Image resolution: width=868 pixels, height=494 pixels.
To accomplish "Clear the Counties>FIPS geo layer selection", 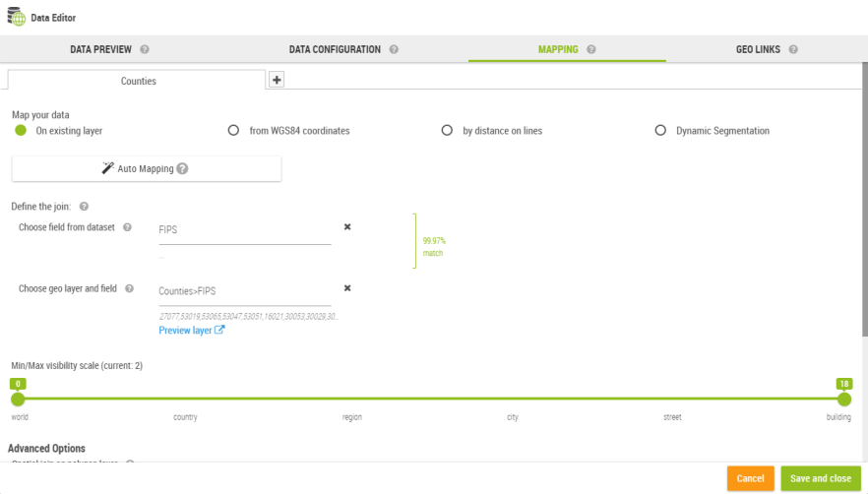I will coord(347,288).
